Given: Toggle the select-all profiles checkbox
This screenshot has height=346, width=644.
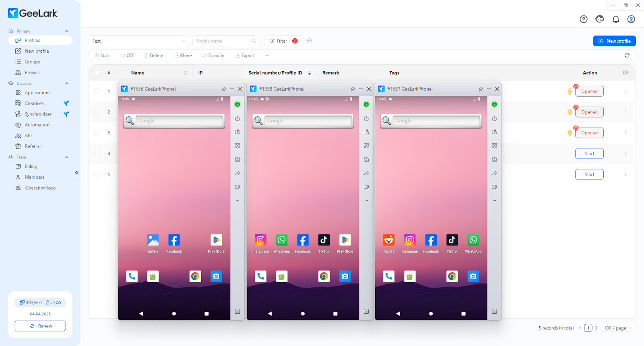Looking at the screenshot, I should (x=97, y=73).
